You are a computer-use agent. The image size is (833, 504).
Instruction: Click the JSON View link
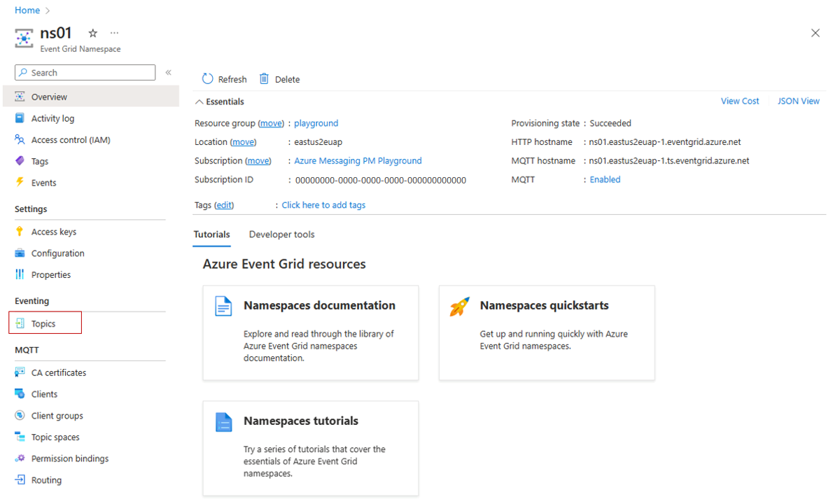coord(798,100)
